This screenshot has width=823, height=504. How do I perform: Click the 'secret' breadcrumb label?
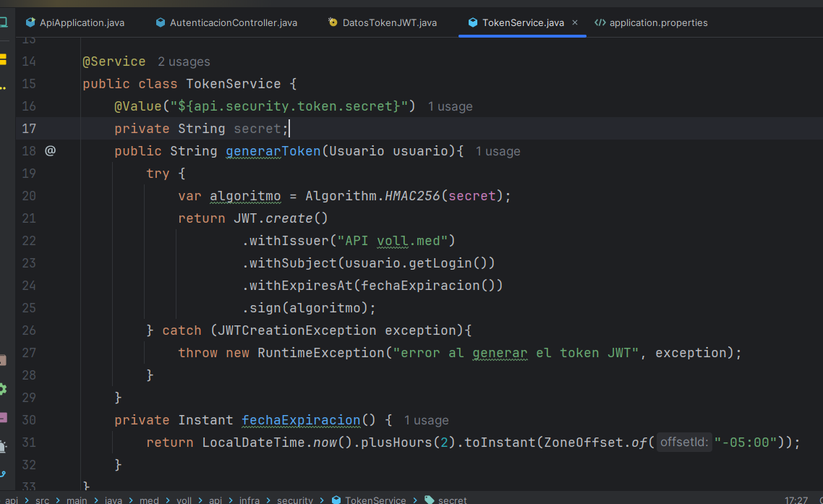453,500
